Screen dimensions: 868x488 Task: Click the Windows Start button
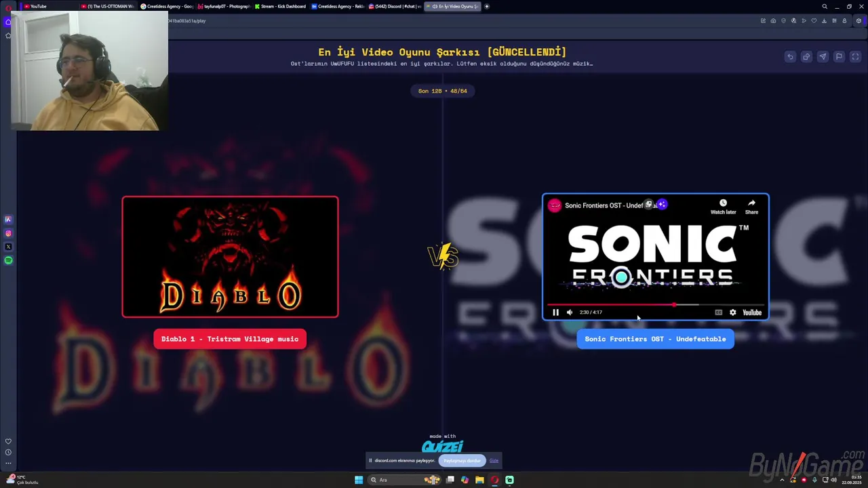click(359, 480)
